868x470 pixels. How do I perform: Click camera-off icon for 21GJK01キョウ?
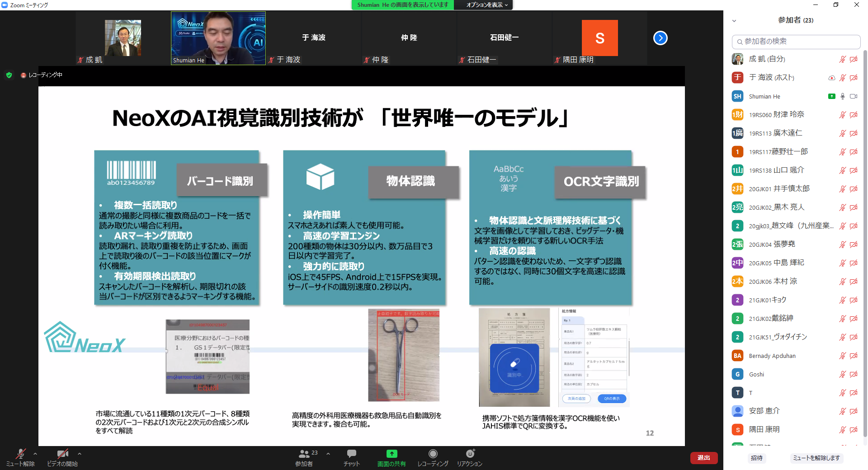click(854, 300)
